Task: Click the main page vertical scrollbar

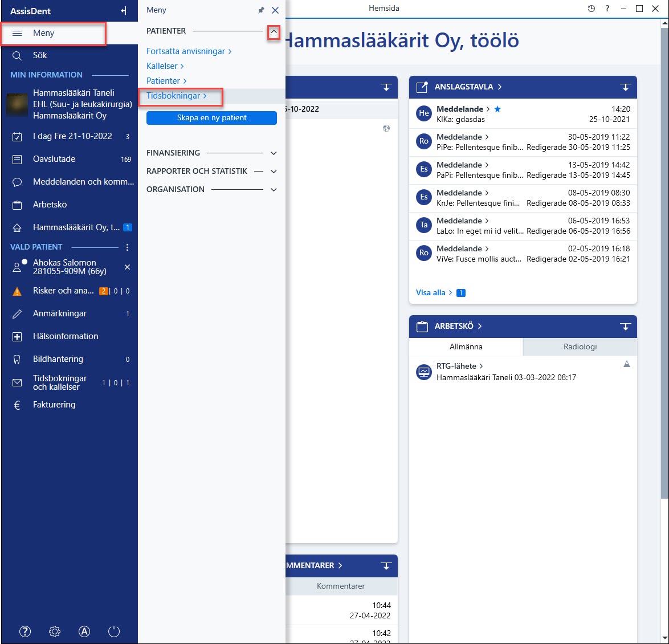Action: tap(665, 263)
